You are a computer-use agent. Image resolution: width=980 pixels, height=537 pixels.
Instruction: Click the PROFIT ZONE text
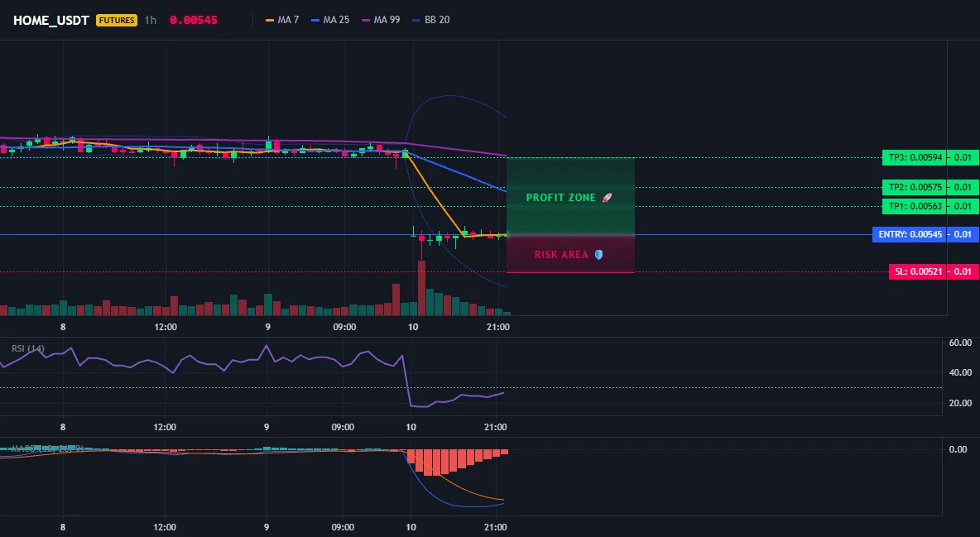[x=560, y=198]
